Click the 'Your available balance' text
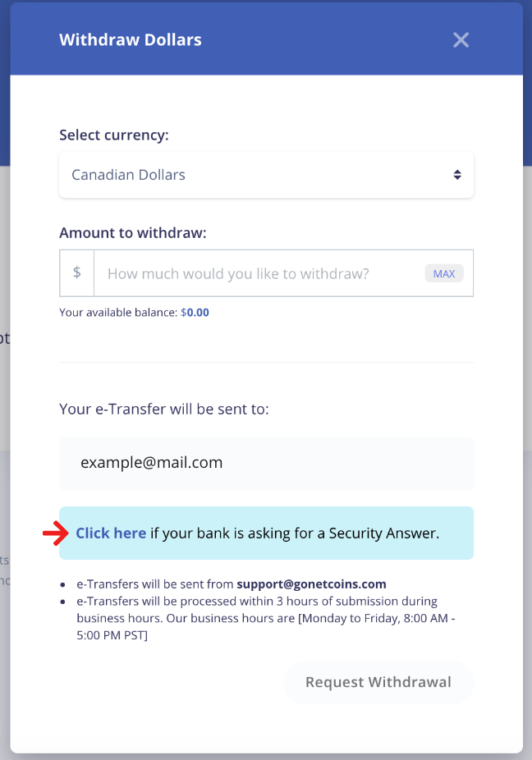Viewport: 532px width, 760px height. (118, 313)
